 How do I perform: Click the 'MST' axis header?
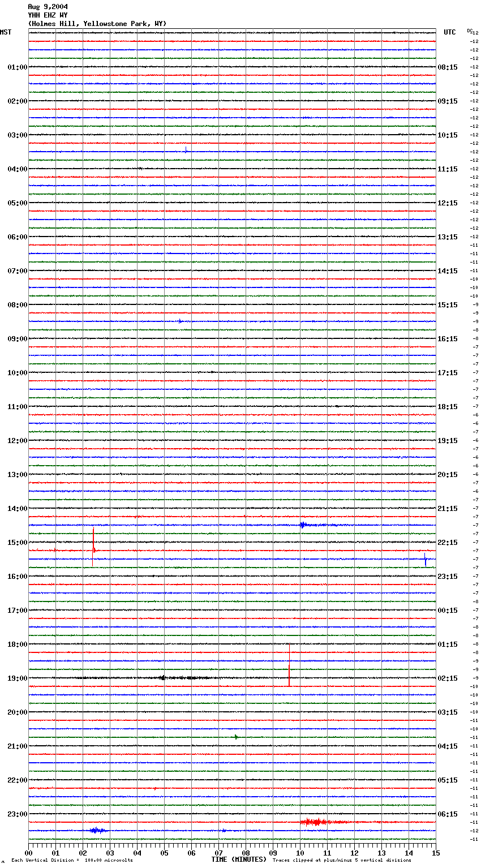point(6,32)
